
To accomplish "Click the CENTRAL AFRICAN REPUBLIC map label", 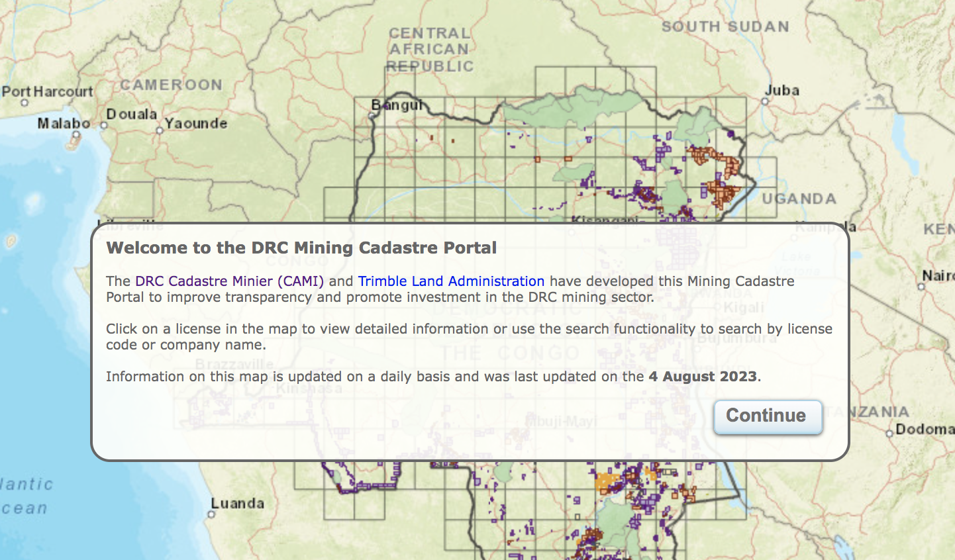I will [429, 50].
